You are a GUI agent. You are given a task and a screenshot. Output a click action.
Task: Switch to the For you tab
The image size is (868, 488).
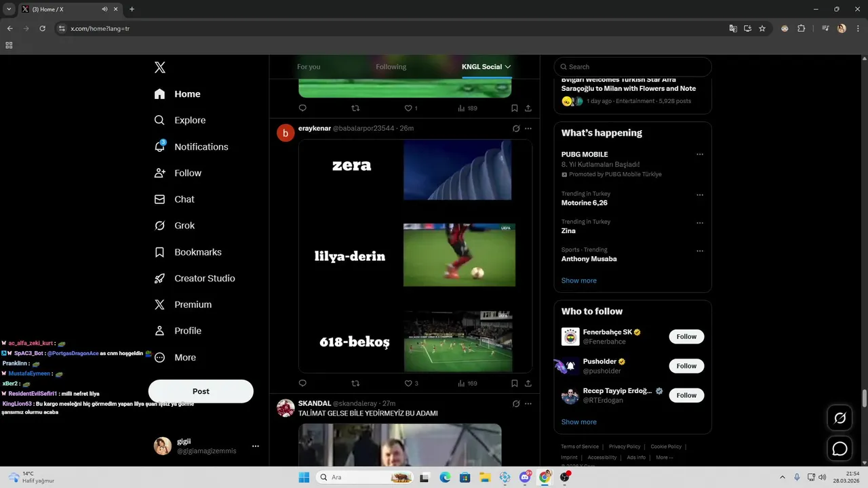309,66
